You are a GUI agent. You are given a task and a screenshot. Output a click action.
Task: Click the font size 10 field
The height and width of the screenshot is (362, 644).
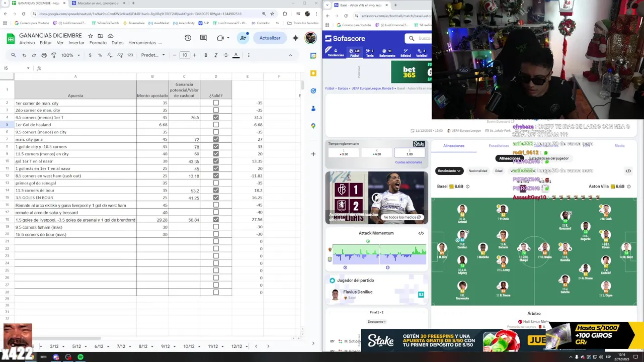pyautogui.click(x=185, y=55)
